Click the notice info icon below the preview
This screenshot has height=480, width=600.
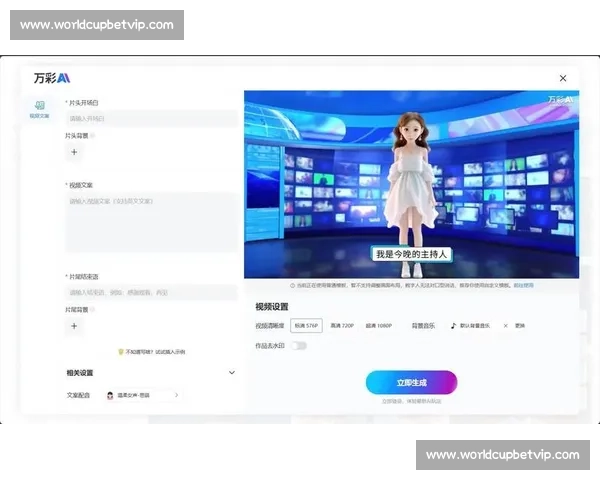point(293,286)
